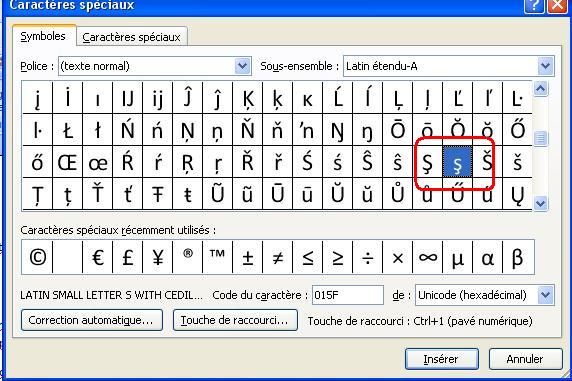Choose the capital IJ ligature character
This screenshot has width=572, height=381.
128,98
